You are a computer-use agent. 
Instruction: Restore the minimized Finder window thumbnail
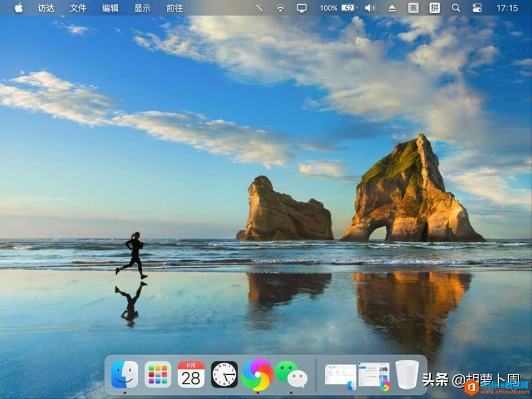(x=340, y=375)
